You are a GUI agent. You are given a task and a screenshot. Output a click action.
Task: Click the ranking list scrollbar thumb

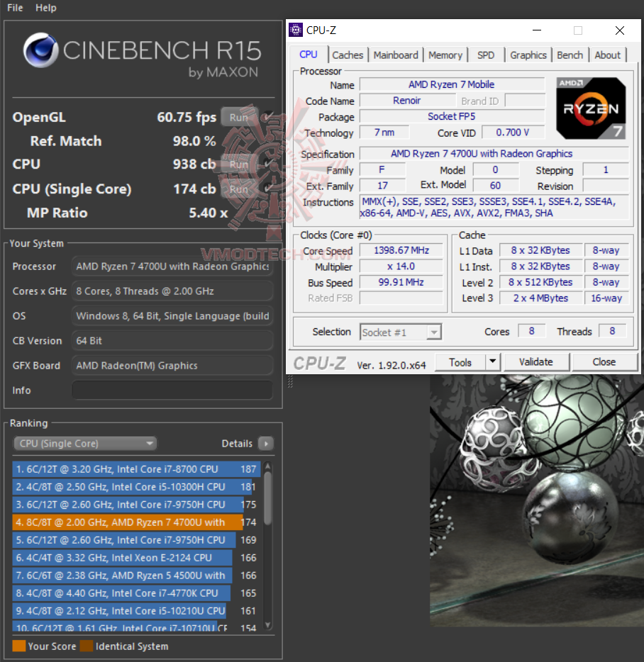(x=267, y=498)
